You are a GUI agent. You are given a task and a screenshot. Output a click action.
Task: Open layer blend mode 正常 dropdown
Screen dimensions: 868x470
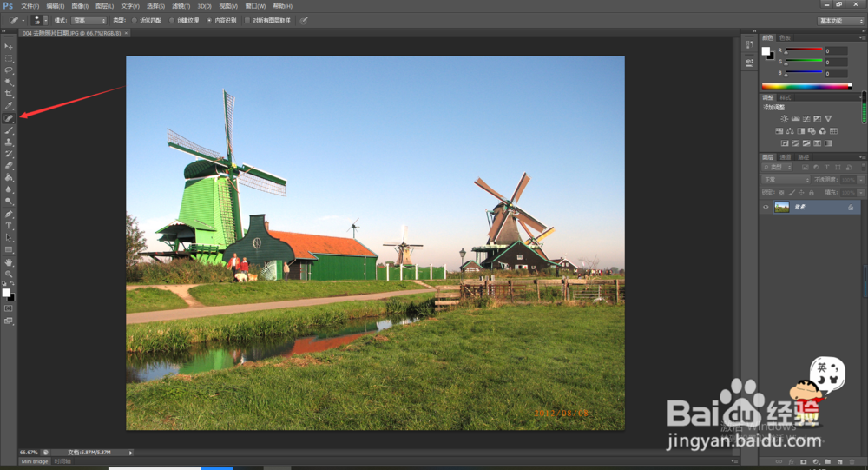pyautogui.click(x=786, y=180)
